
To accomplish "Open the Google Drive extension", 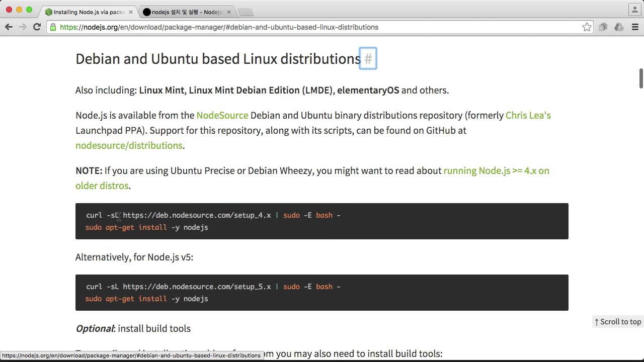I will pyautogui.click(x=619, y=27).
